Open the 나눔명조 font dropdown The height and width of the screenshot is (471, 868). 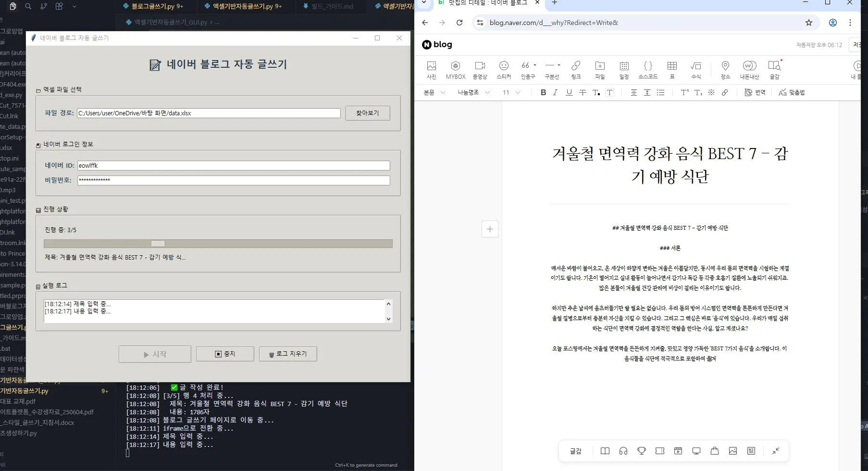click(x=473, y=92)
